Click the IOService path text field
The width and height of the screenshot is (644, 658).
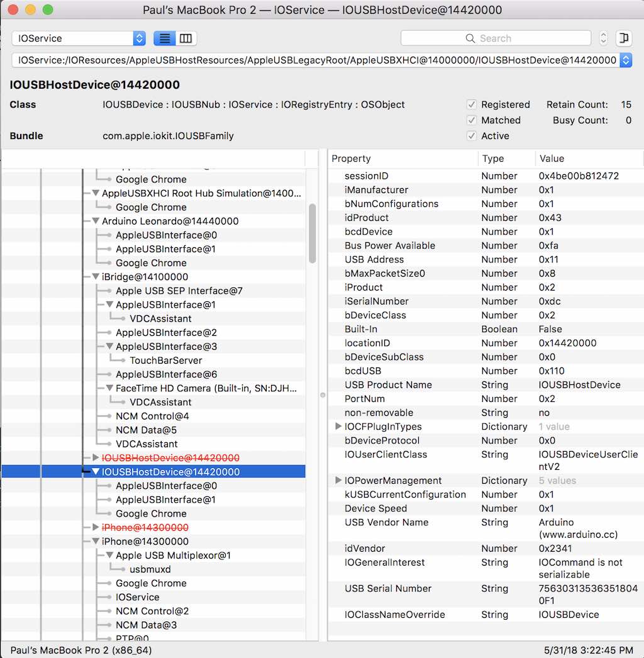coord(317,60)
